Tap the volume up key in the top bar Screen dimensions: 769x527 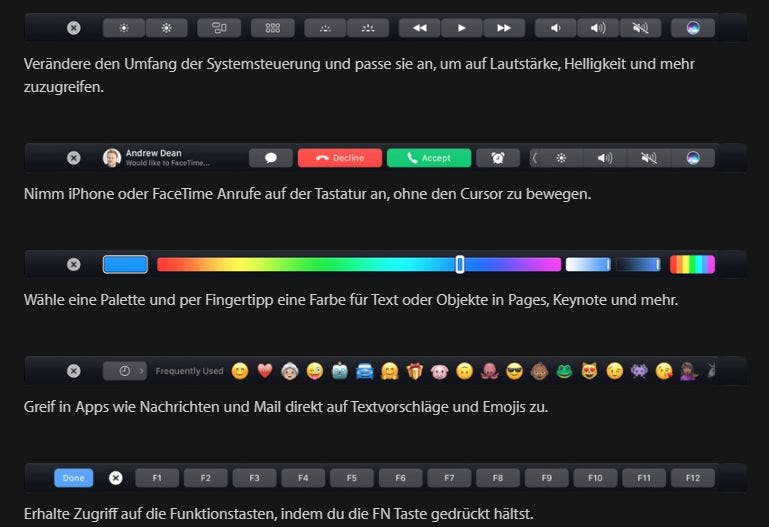[x=598, y=28]
